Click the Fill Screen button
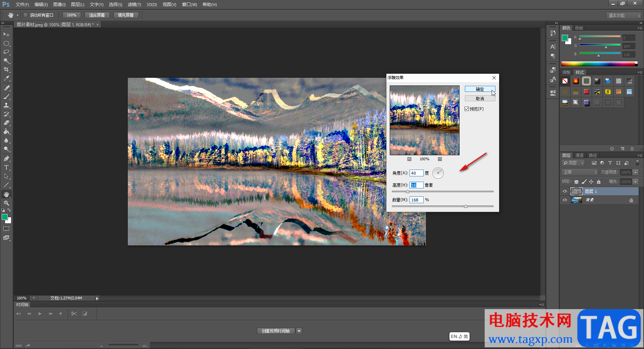This screenshot has width=644, height=349. [x=126, y=15]
